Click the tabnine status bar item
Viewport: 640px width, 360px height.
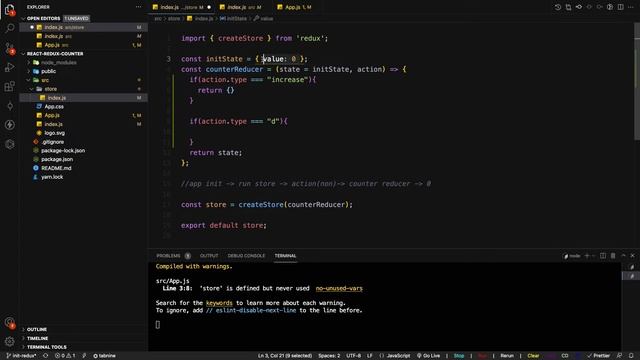coord(104,356)
